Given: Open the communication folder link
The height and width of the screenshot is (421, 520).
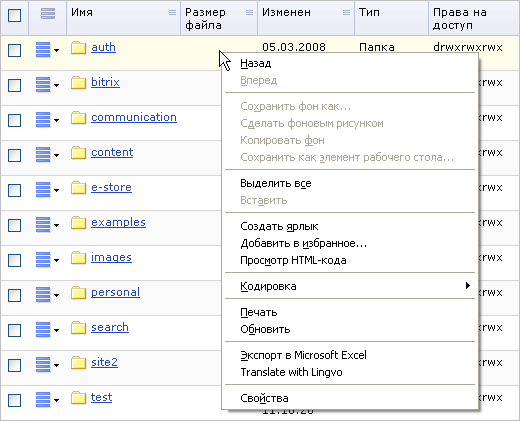Looking at the screenshot, I should 134,117.
